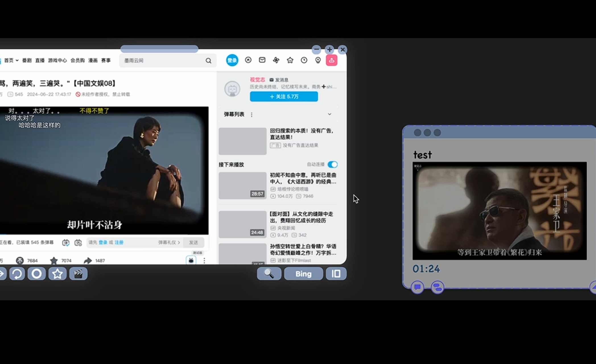Open the 视觉志 uploader name link
The image size is (596, 364).
tap(257, 80)
